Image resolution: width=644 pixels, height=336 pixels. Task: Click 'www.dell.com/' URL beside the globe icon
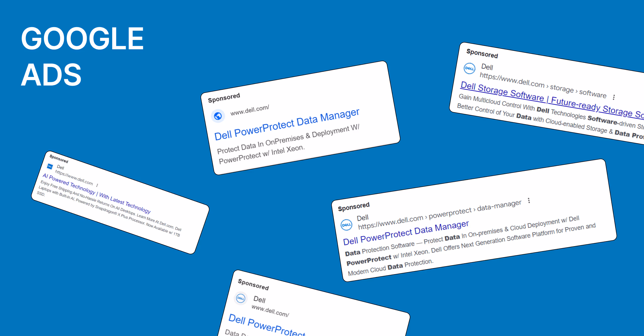(x=250, y=110)
